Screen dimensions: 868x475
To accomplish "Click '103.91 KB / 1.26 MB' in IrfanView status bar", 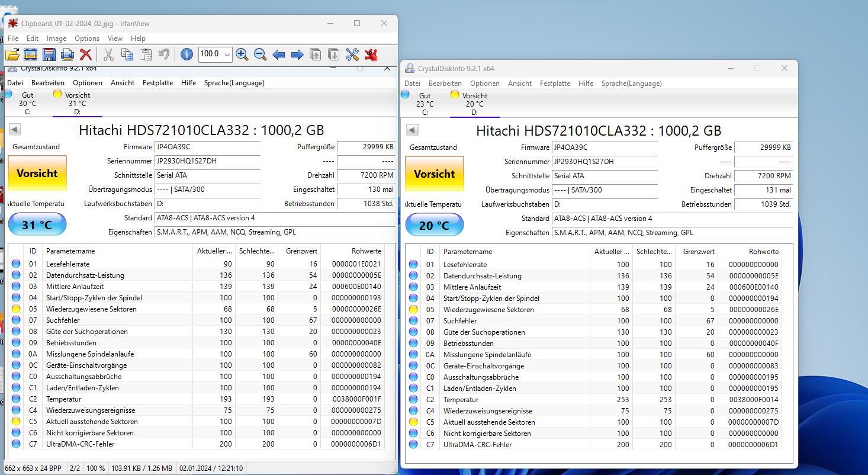I will 142,468.
